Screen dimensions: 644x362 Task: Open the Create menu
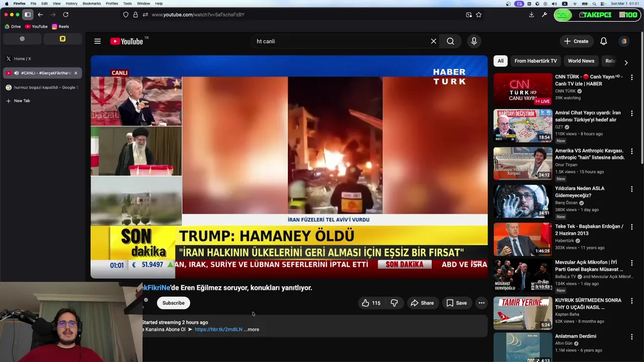[x=576, y=41]
